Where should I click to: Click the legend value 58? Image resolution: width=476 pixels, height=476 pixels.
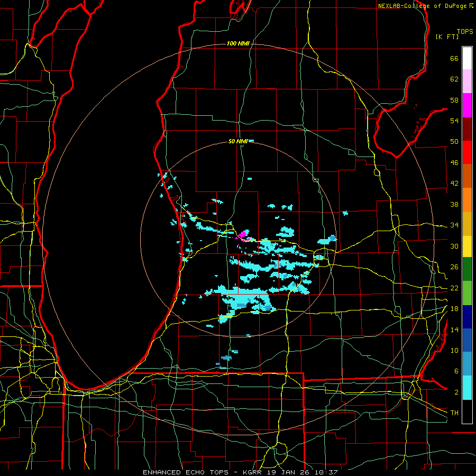point(454,100)
